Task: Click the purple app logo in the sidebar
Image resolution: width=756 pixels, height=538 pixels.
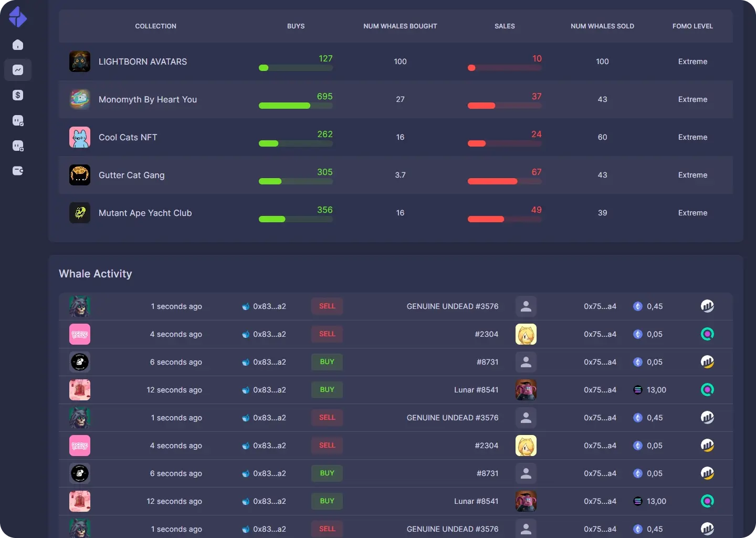Action: (x=18, y=17)
